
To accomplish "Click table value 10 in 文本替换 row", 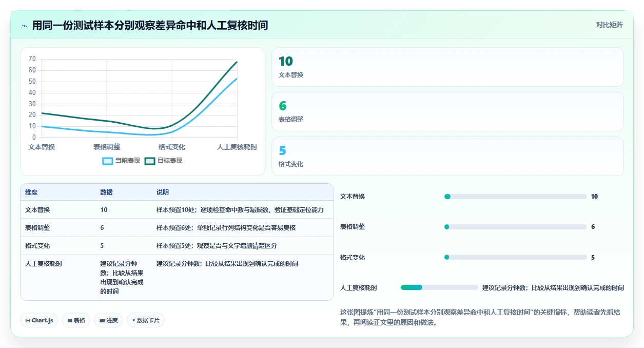I will point(104,210).
